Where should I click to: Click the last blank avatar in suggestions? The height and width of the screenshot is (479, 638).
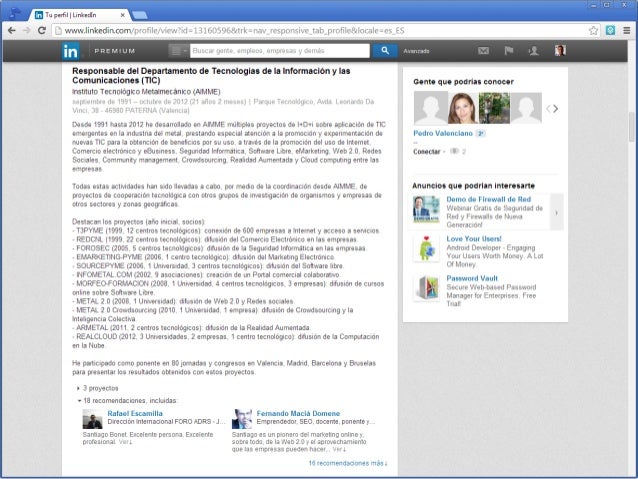tap(526, 108)
